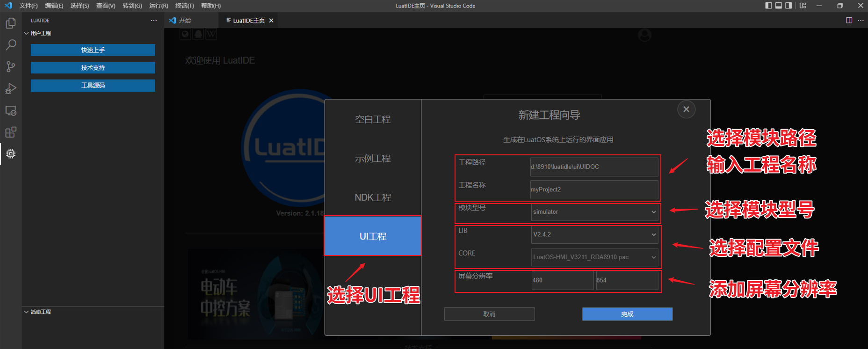Click the '模块型号' label

(x=472, y=208)
